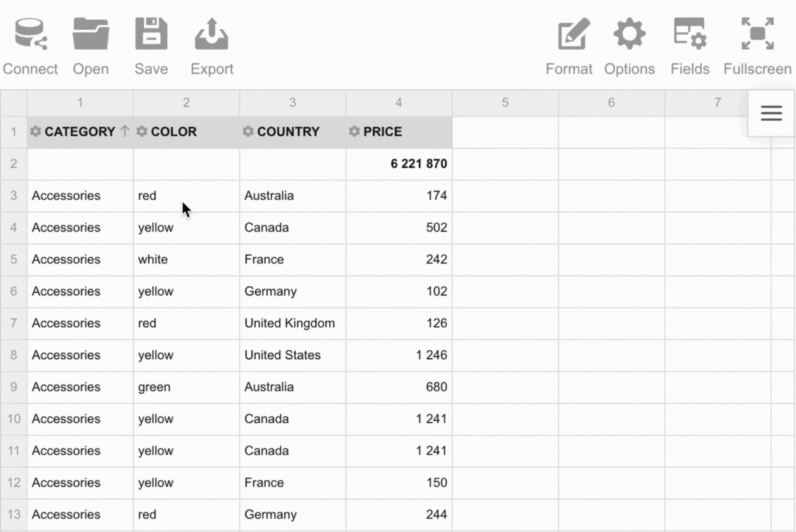Open CATEGORY column gear settings
The height and width of the screenshot is (532, 796).
35,131
